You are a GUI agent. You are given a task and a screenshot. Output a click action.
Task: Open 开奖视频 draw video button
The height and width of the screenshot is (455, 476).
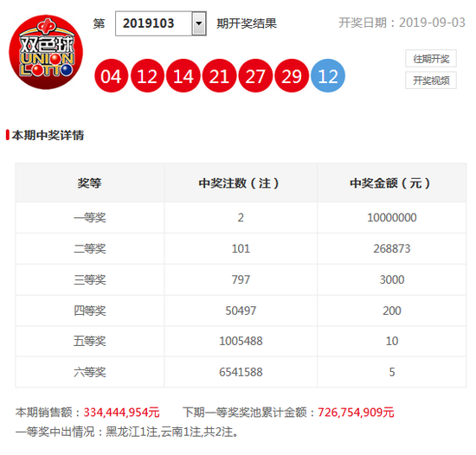click(x=431, y=80)
